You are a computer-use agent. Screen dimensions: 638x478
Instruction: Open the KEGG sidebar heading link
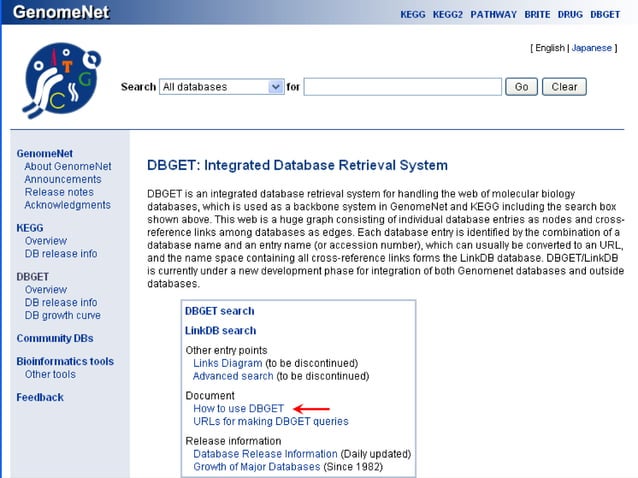click(x=30, y=228)
